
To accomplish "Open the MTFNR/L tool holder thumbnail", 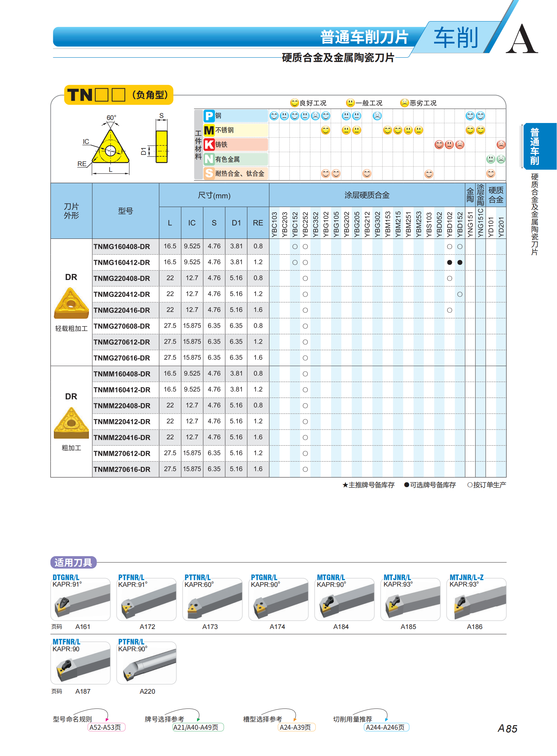I will coord(80,663).
